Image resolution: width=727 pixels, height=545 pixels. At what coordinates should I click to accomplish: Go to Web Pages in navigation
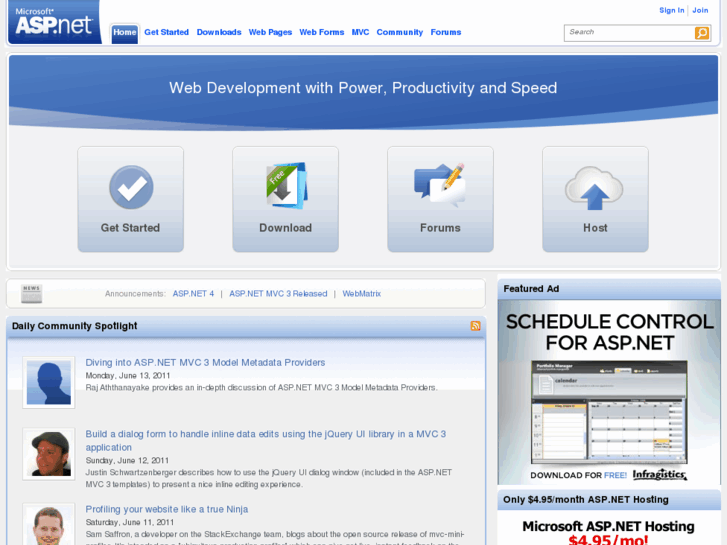(270, 32)
